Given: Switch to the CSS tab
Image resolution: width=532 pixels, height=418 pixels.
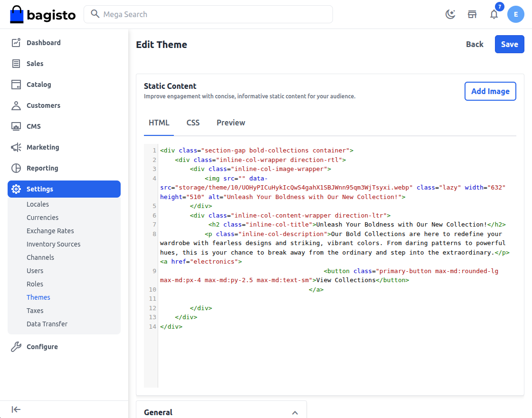Looking at the screenshot, I should [x=193, y=123].
